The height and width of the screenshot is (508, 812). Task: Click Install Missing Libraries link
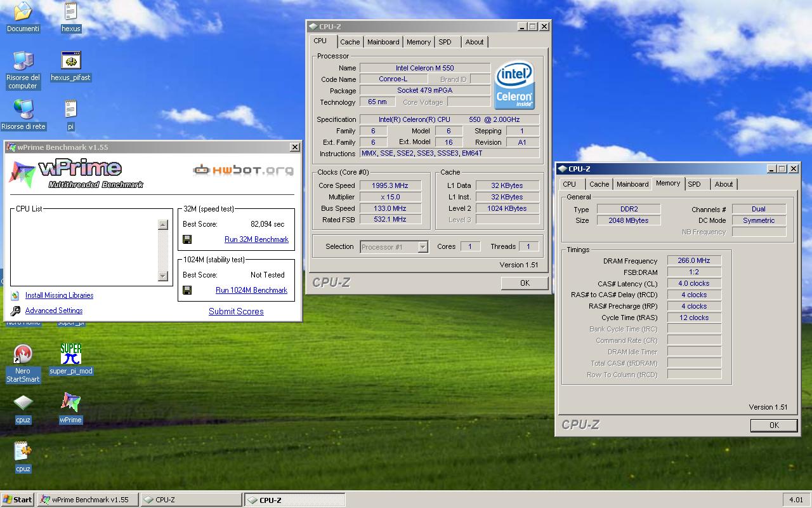point(59,295)
